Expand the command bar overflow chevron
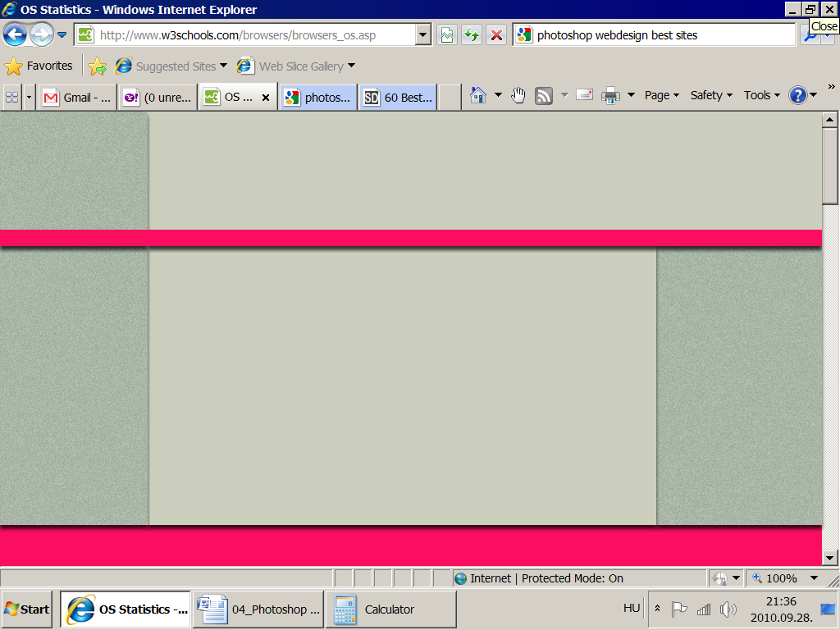This screenshot has height=630, width=840. click(831, 86)
